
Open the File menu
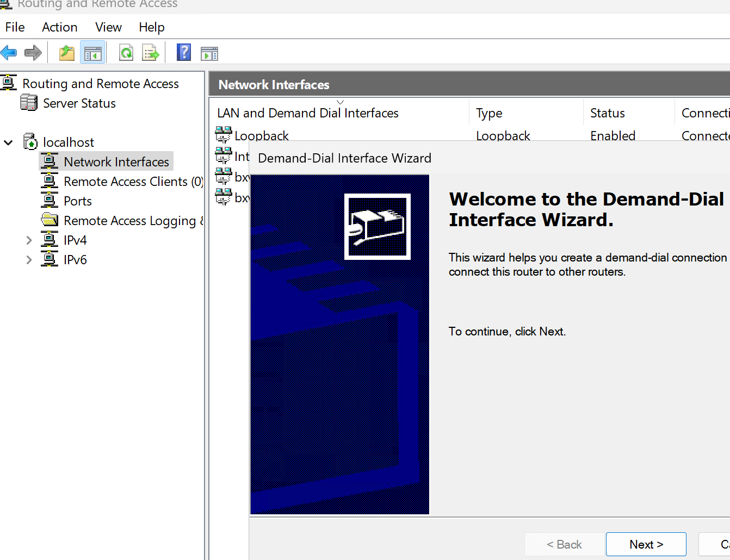point(15,27)
